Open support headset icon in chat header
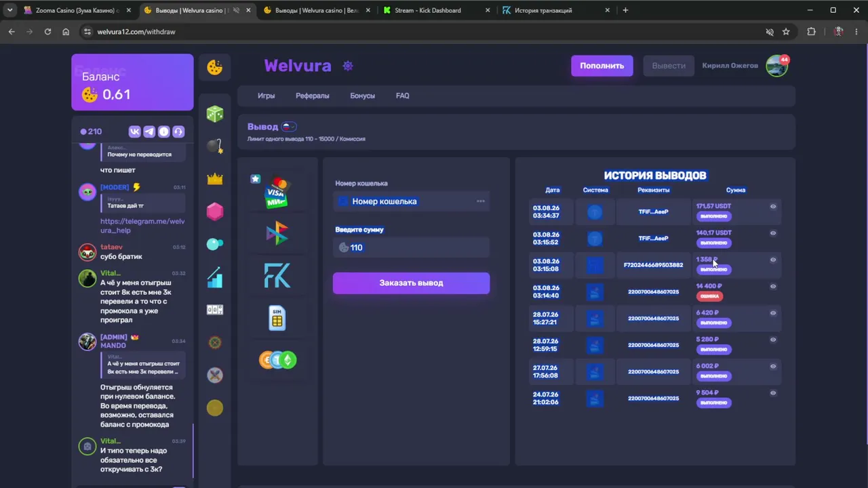 pyautogui.click(x=179, y=131)
